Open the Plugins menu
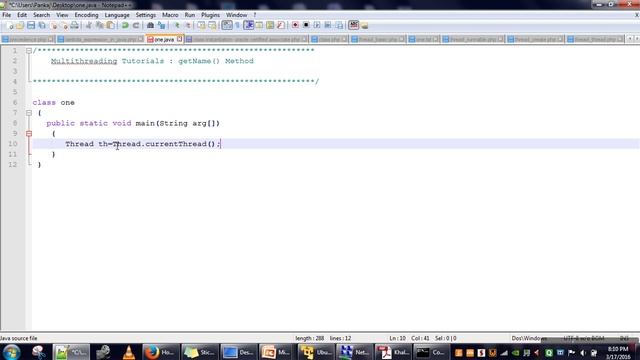This screenshot has height=360, width=640. 210,15
